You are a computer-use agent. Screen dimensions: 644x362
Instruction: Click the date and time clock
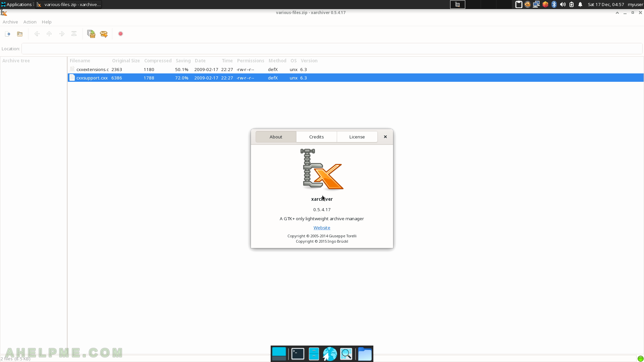tap(606, 4)
